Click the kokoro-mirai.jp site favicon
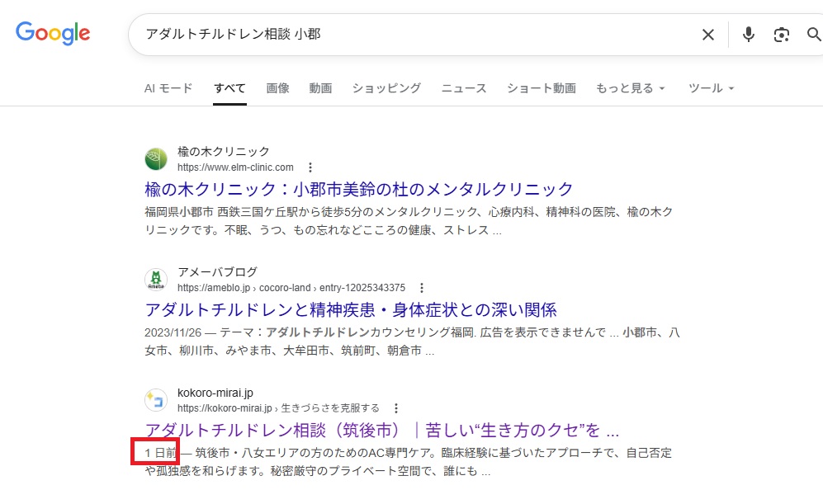This screenshot has height=504, width=823. point(156,400)
